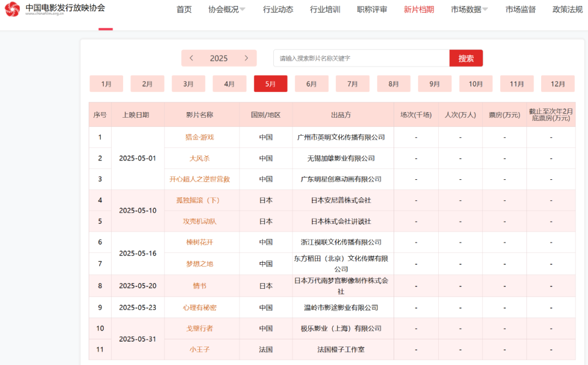This screenshot has width=588, height=365.
Task: Open the 行业动态 menu item
Action: (278, 9)
